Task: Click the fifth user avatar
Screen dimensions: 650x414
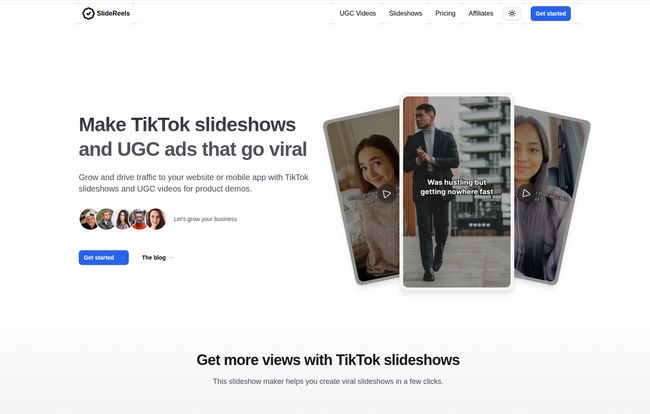Action: (156, 219)
